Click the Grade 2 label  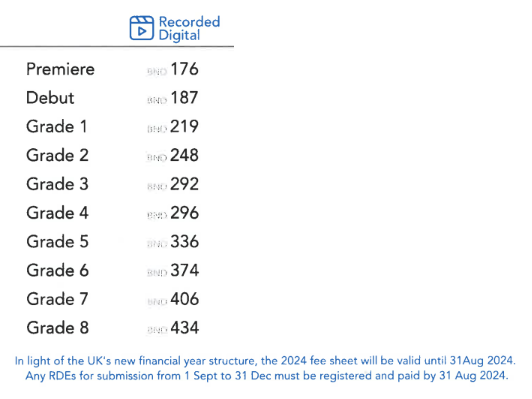click(x=57, y=155)
